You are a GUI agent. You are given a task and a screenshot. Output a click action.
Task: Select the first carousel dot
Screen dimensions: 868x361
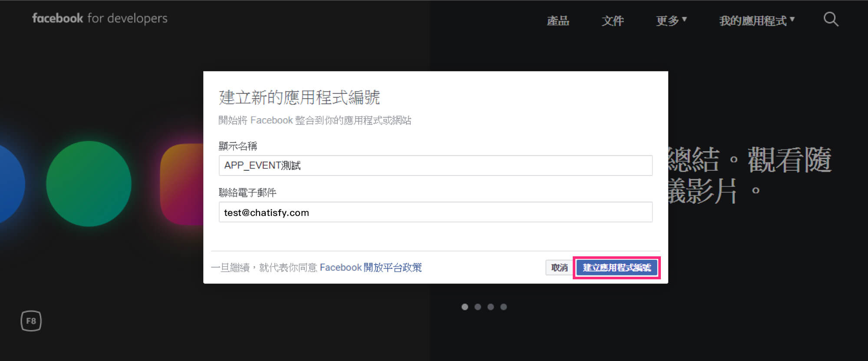pyautogui.click(x=465, y=307)
